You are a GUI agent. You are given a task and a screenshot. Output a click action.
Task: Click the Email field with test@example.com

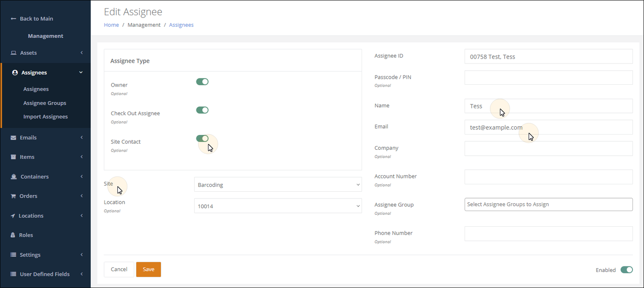549,127
